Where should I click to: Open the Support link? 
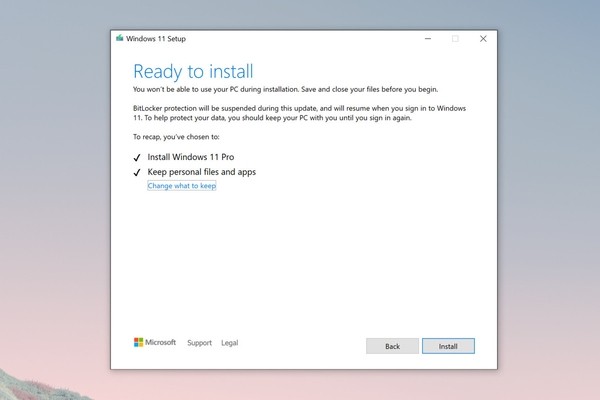(199, 343)
